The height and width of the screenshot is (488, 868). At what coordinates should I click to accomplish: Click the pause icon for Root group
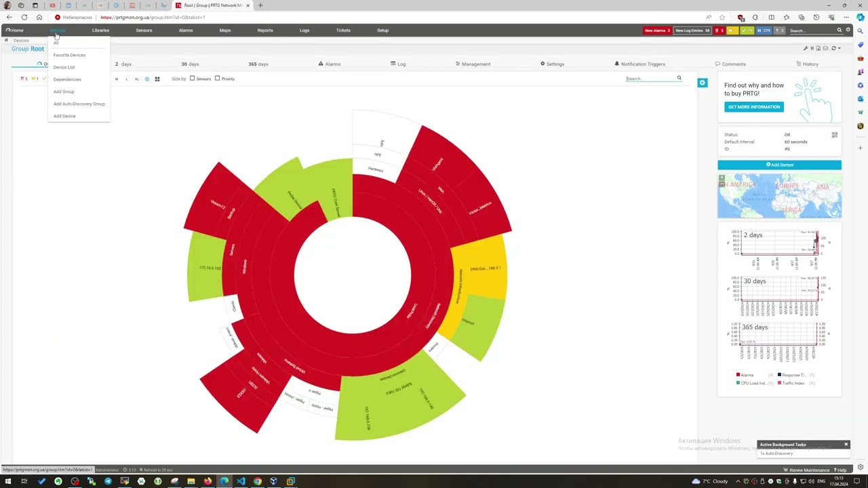[812, 48]
